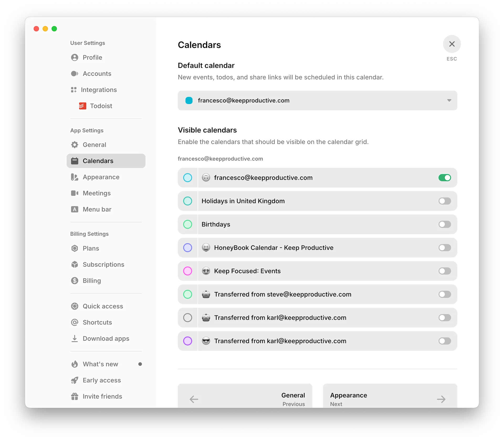Select the Appearance settings icon
Screen dimensions: 504x441
click(75, 177)
